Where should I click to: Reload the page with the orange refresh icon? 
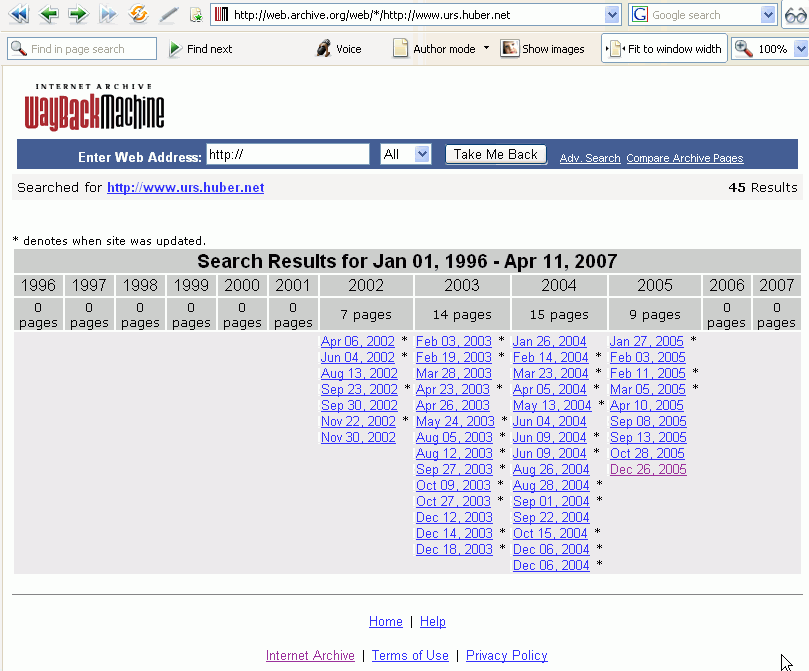[x=138, y=14]
